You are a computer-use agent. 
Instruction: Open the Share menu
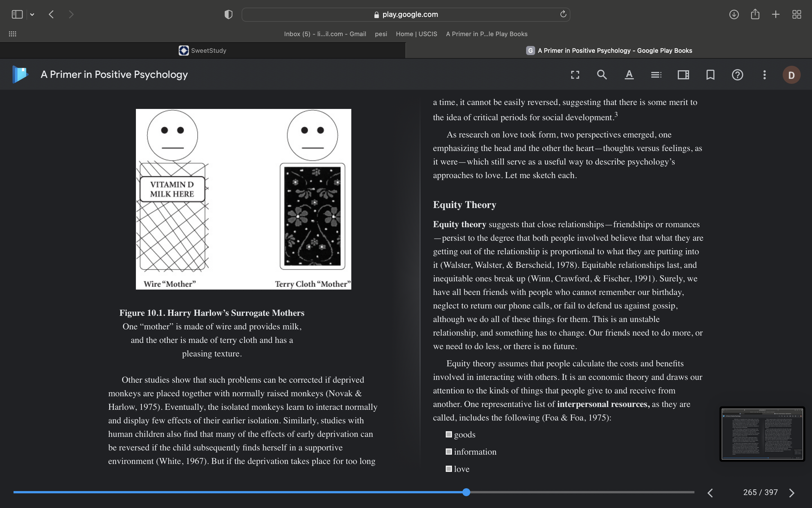click(x=755, y=14)
